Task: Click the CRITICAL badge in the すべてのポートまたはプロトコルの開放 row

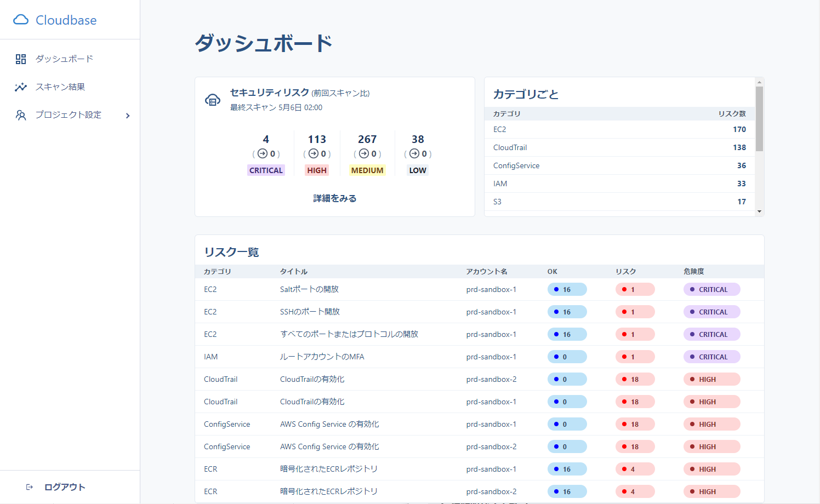Action: [712, 334]
